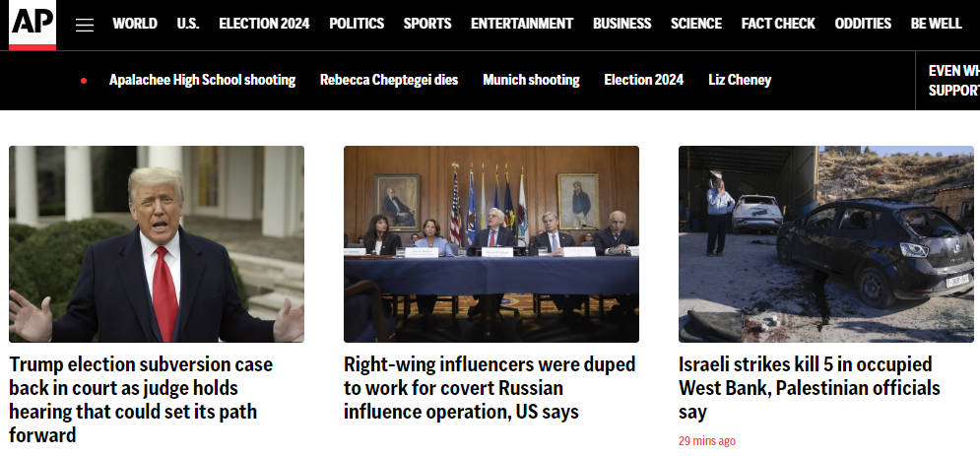Click the red live indicator dot

tap(84, 81)
